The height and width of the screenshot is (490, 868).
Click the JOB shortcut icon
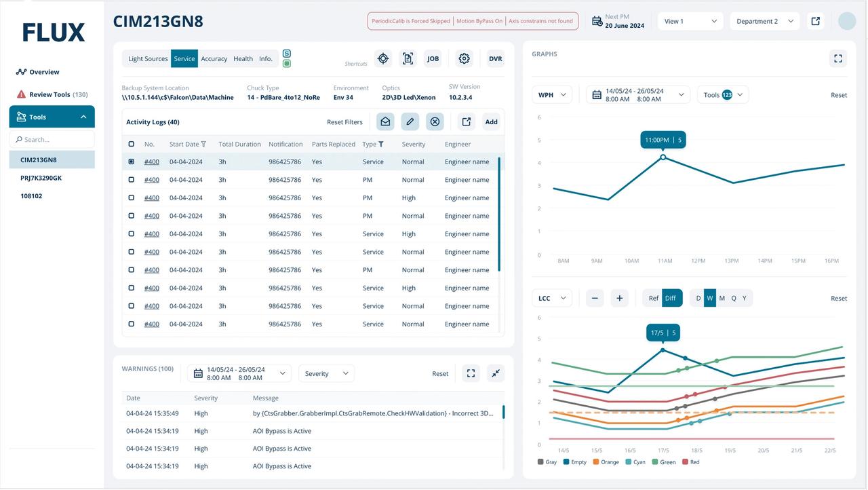coord(433,58)
